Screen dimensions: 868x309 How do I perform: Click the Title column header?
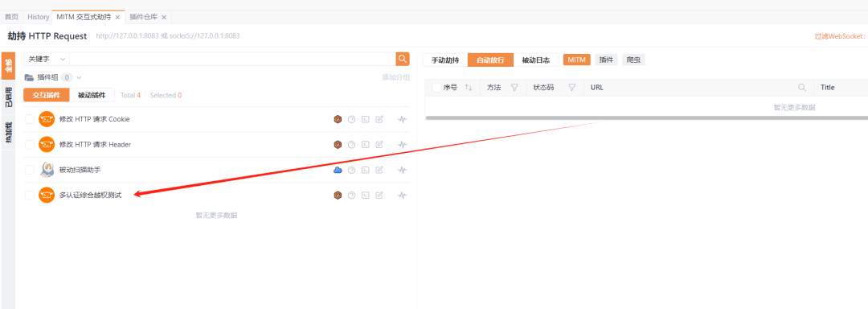coord(828,88)
